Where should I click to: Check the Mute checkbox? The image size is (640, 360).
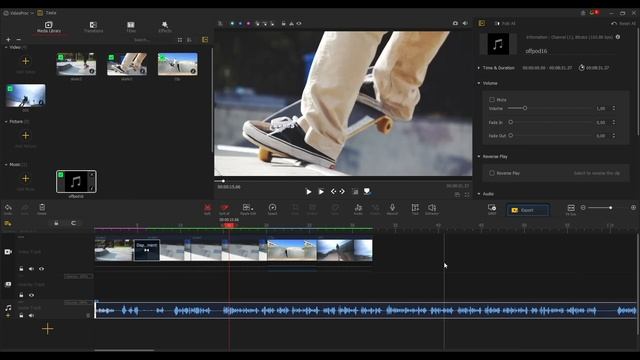[492, 100]
